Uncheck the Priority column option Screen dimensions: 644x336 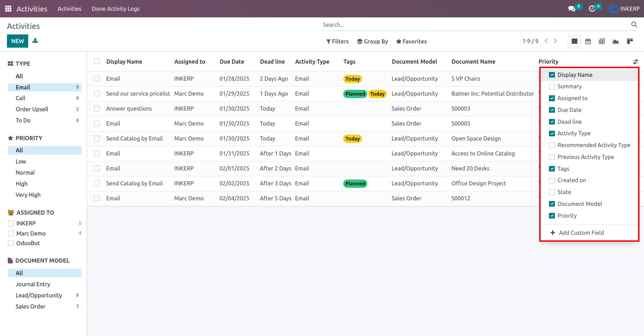tap(552, 216)
